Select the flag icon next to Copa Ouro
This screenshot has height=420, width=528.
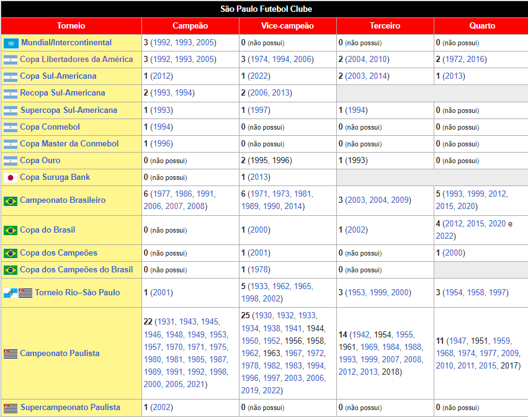pos(10,161)
